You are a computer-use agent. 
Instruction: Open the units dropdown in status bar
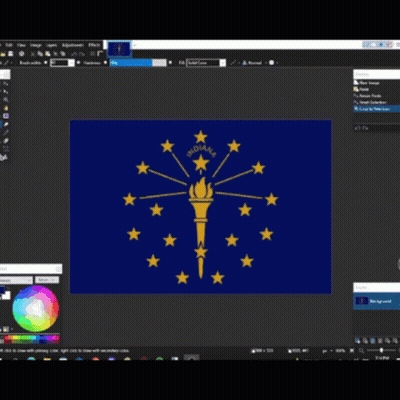(327, 351)
